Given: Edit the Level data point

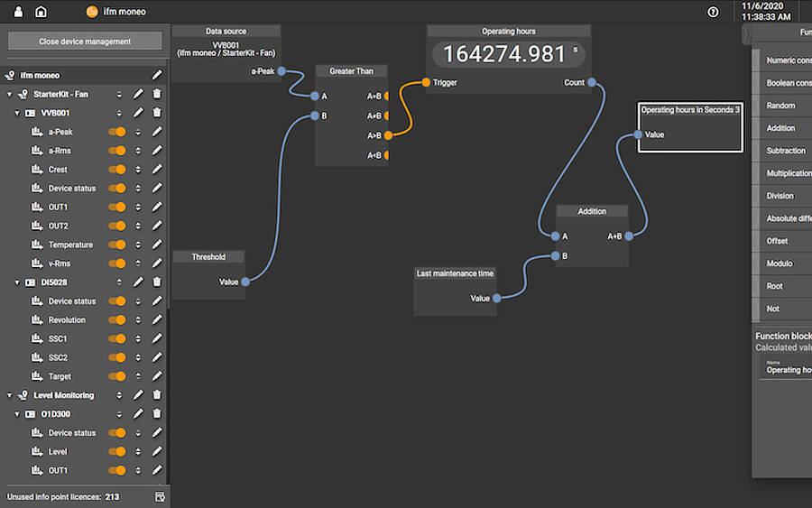Looking at the screenshot, I should pos(157,451).
